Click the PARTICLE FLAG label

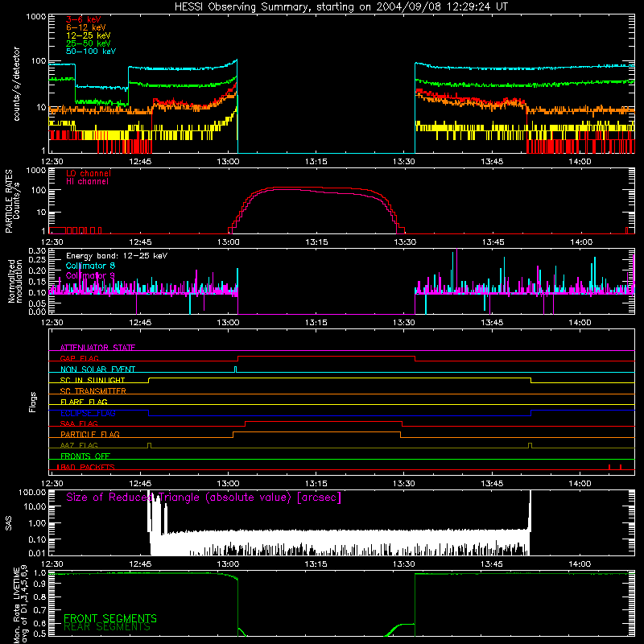pyautogui.click(x=90, y=435)
